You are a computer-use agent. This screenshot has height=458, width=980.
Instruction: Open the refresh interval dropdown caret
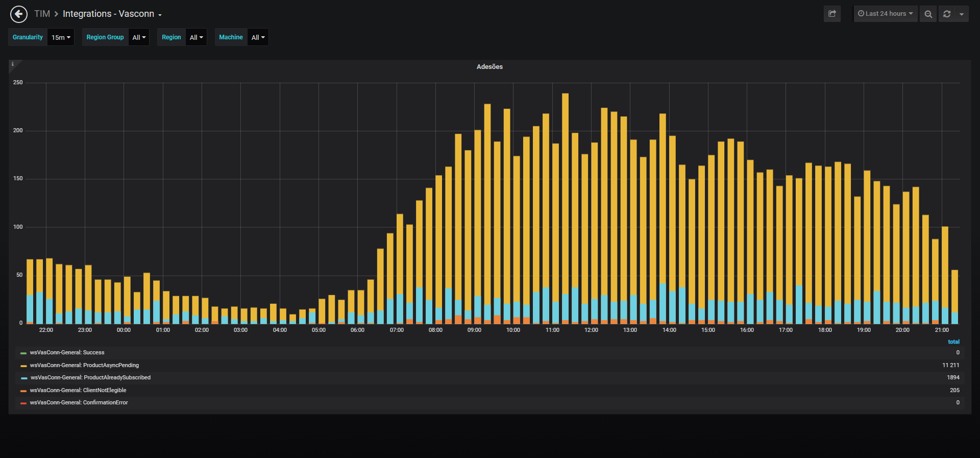962,14
